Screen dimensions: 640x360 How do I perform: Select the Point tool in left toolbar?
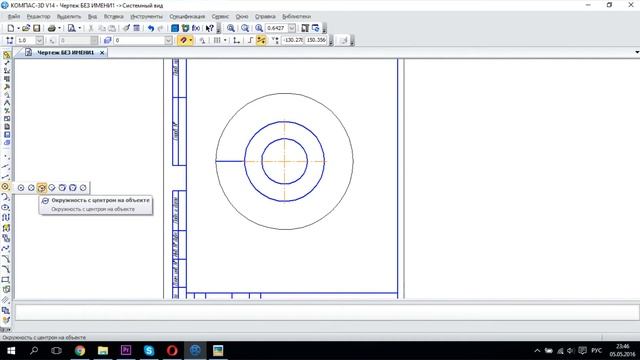click(x=5, y=157)
